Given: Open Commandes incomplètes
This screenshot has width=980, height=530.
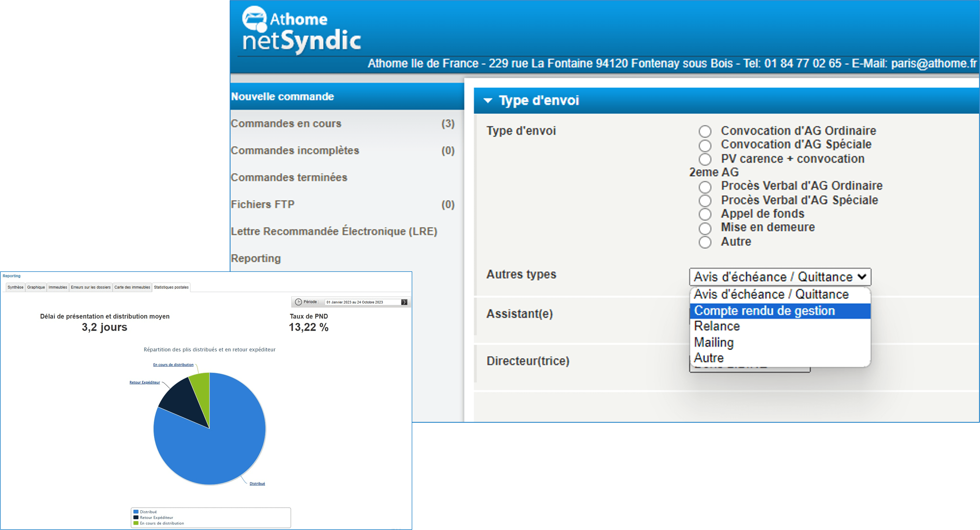Looking at the screenshot, I should click(x=295, y=151).
